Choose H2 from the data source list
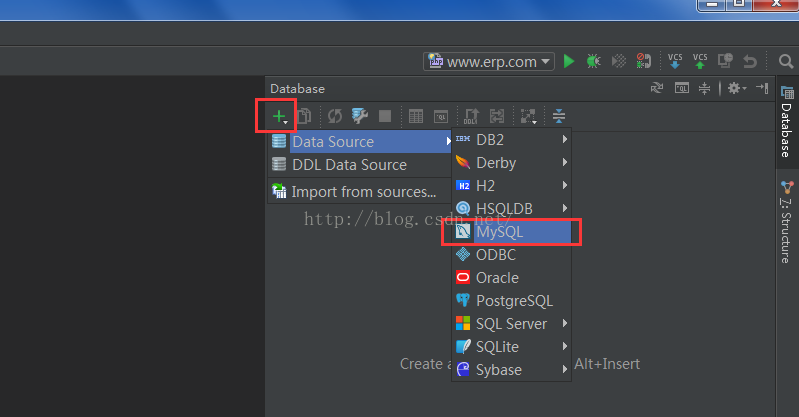The width and height of the screenshot is (799, 417). (x=511, y=186)
